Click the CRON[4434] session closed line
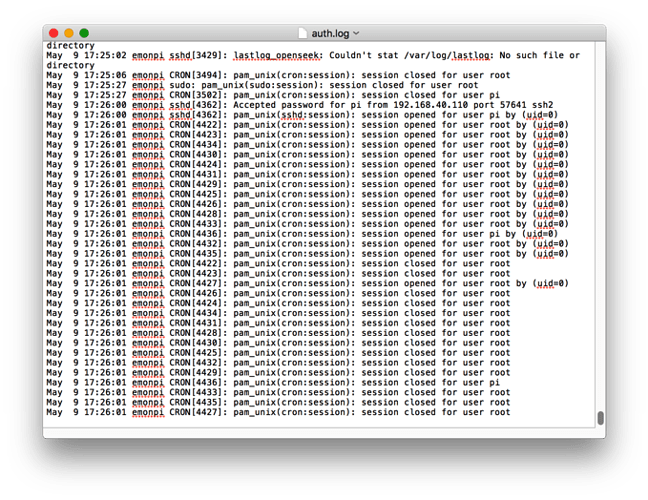 click(x=278, y=313)
